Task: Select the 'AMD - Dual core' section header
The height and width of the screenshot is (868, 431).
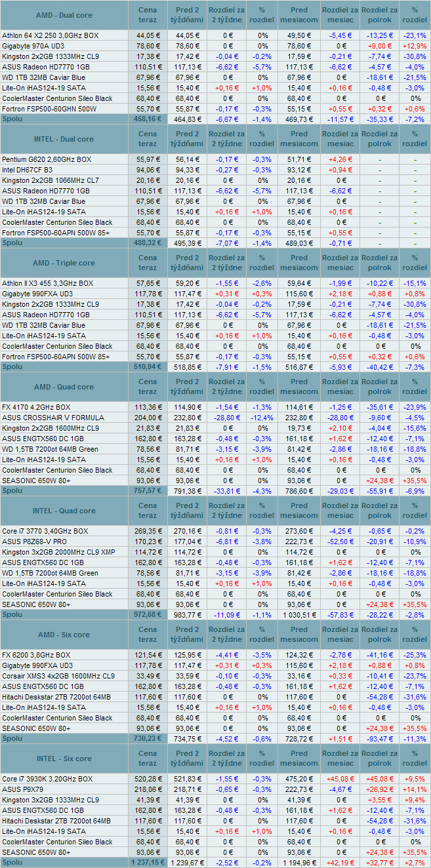Action: point(64,15)
